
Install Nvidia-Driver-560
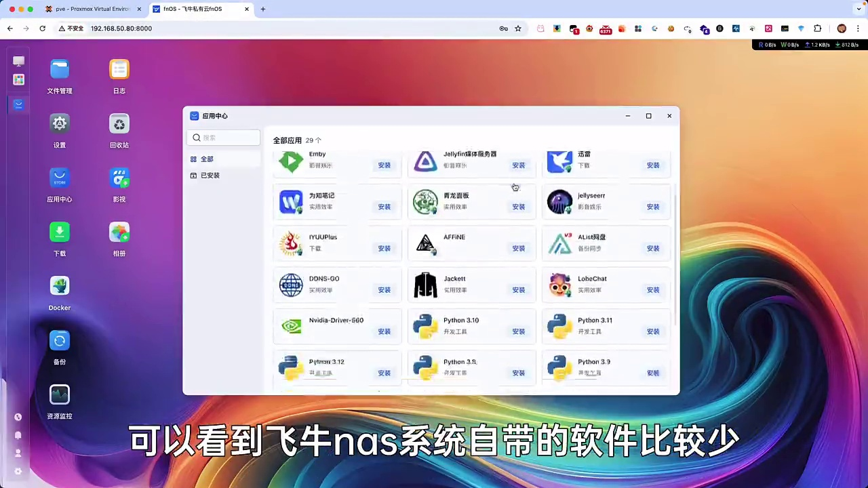pos(384,331)
